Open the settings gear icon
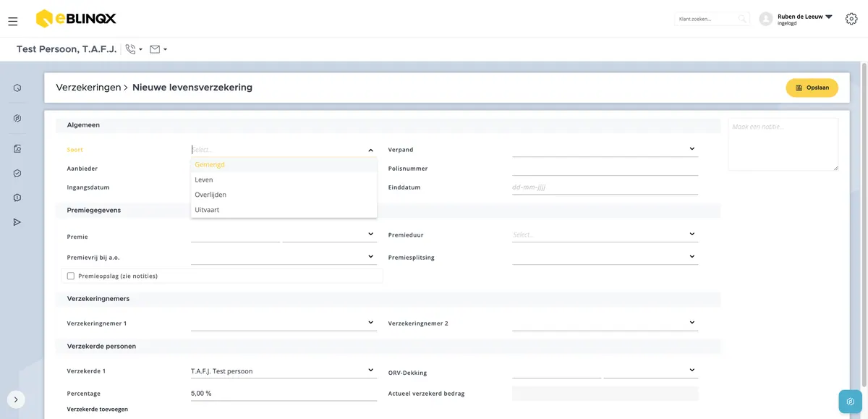This screenshot has height=419, width=868. [851, 19]
